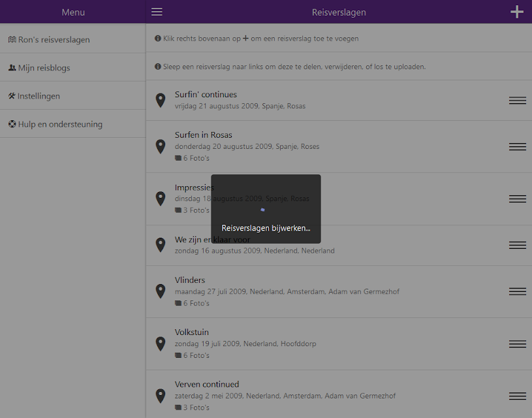Open Hulp en ondersteuning menu item

pyautogui.click(x=73, y=124)
